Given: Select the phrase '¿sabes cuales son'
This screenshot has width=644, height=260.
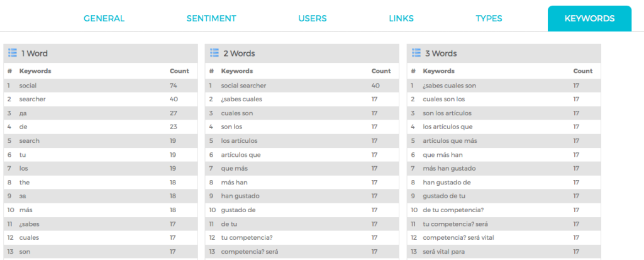Looking at the screenshot, I should point(449,86).
